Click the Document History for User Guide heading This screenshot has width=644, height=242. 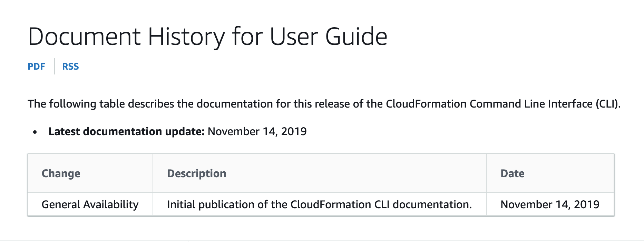pyautogui.click(x=207, y=37)
